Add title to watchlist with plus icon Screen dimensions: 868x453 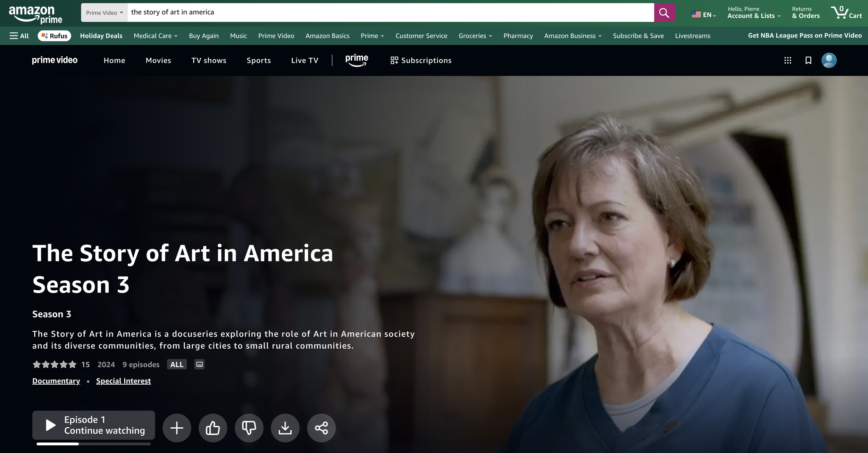coord(177,428)
